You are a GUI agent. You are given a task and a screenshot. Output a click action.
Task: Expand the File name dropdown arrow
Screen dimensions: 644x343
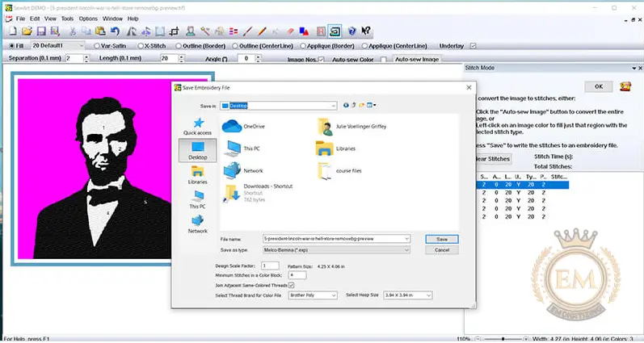(x=406, y=239)
